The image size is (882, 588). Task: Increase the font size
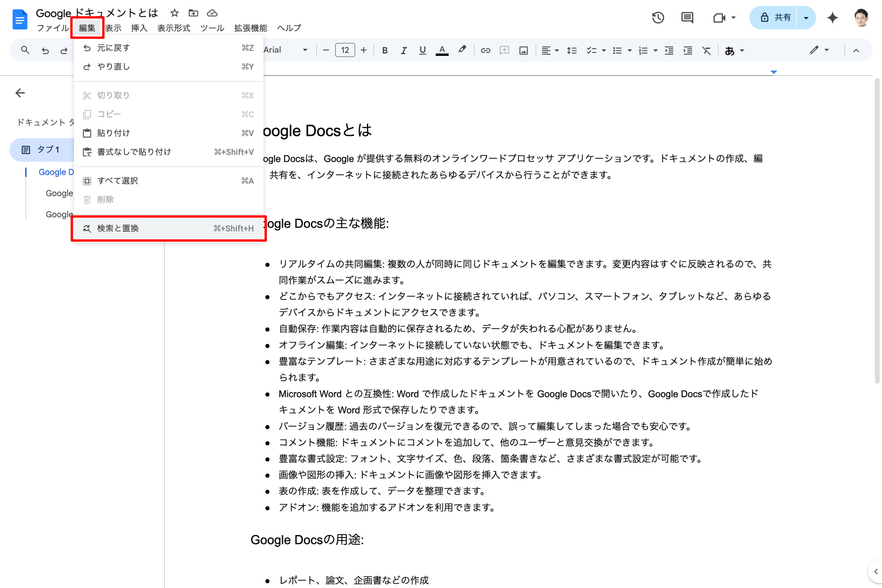(364, 50)
